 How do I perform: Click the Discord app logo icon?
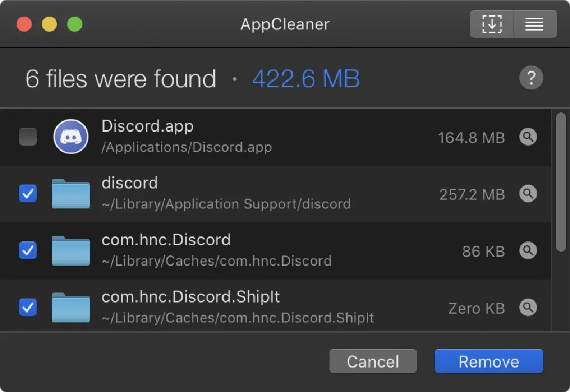tap(71, 137)
